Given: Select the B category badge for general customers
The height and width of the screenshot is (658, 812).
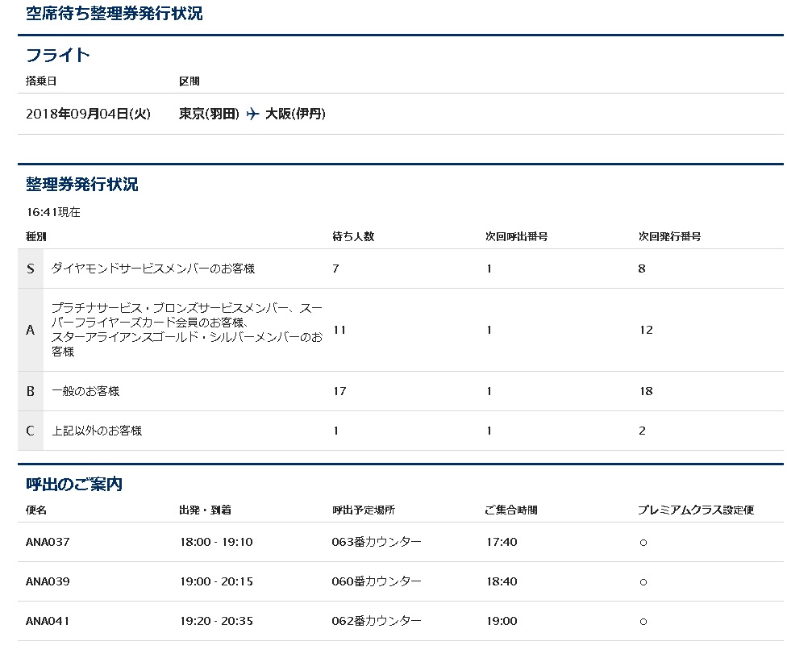Looking at the screenshot, I should tap(31, 391).
